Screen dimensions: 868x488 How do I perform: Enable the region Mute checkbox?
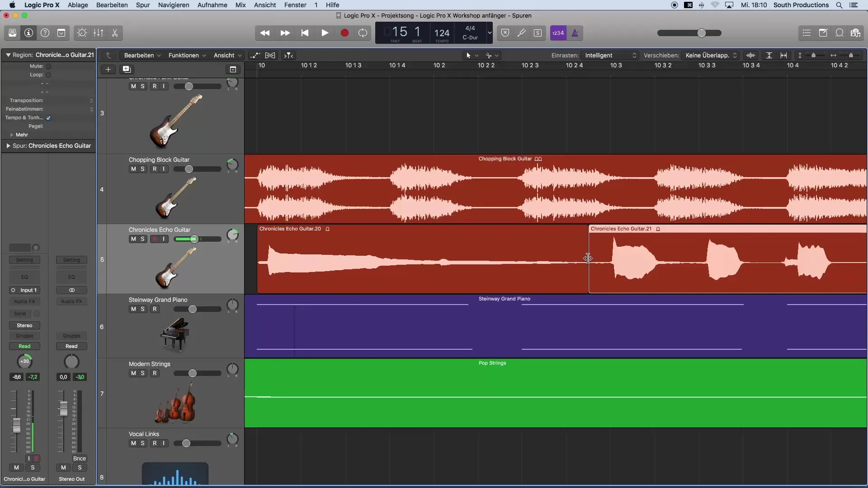click(48, 66)
